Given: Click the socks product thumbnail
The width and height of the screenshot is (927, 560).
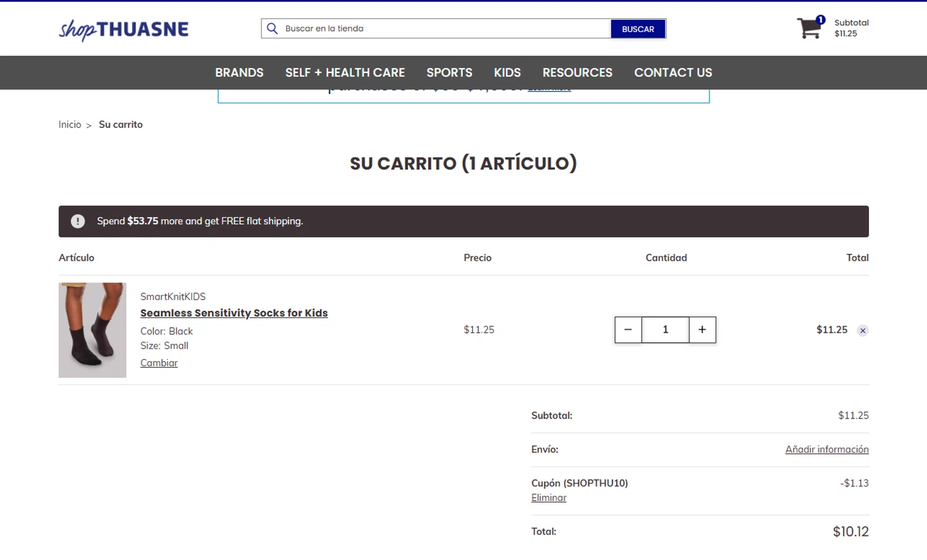Looking at the screenshot, I should click(x=93, y=330).
